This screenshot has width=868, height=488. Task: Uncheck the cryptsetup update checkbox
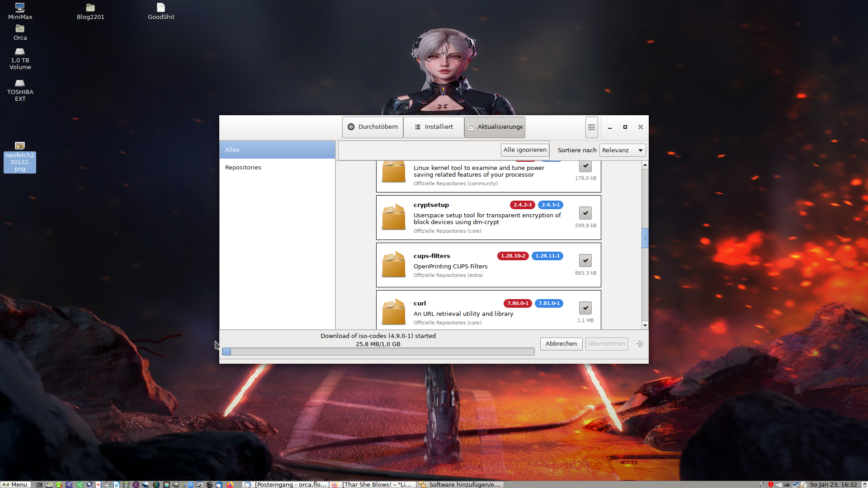point(585,213)
